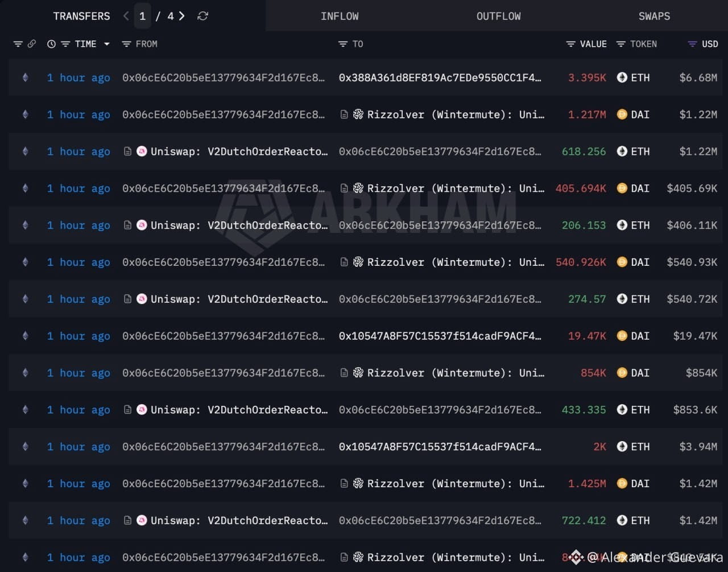The image size is (728, 572).
Task: Open the TIME column filter icon
Action: [x=65, y=44]
